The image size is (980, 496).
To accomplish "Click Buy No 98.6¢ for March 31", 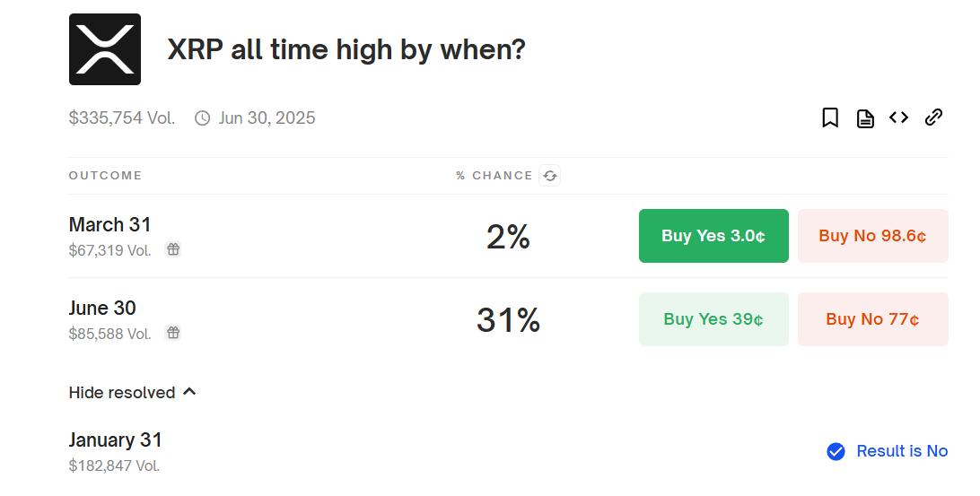I will tap(873, 236).
